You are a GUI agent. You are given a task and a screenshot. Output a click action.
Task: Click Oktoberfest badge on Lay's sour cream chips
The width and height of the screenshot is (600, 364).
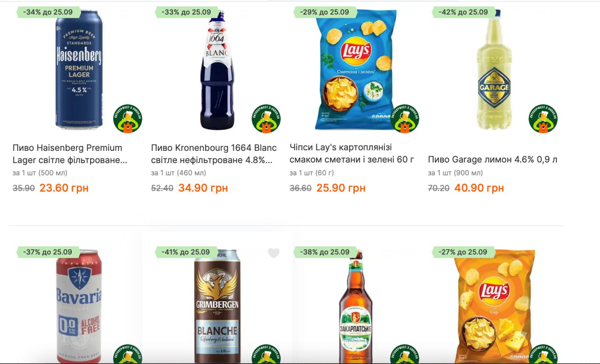(405, 119)
